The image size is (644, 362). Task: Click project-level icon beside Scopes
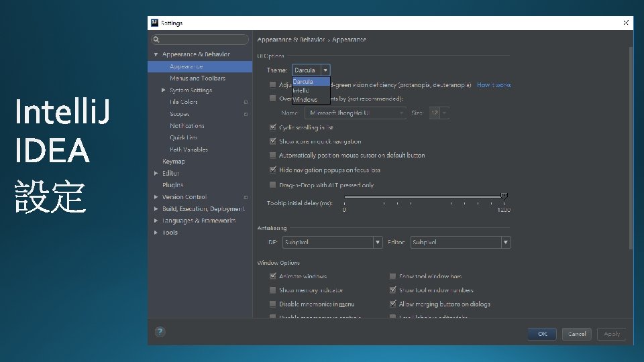(246, 114)
